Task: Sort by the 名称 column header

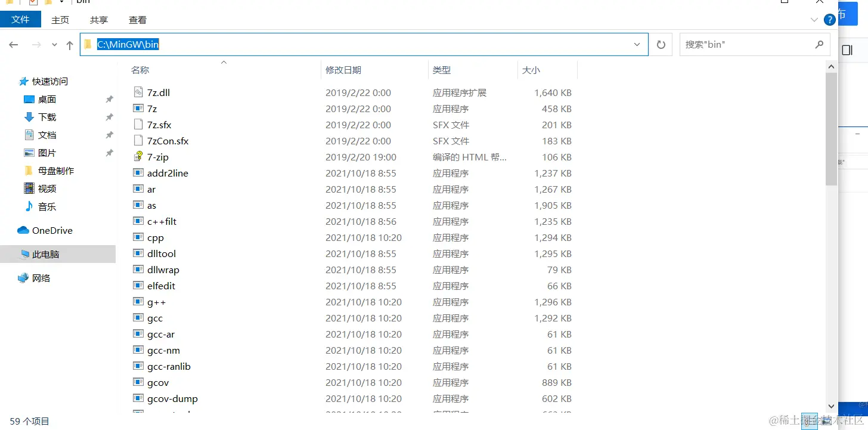Action: point(140,70)
